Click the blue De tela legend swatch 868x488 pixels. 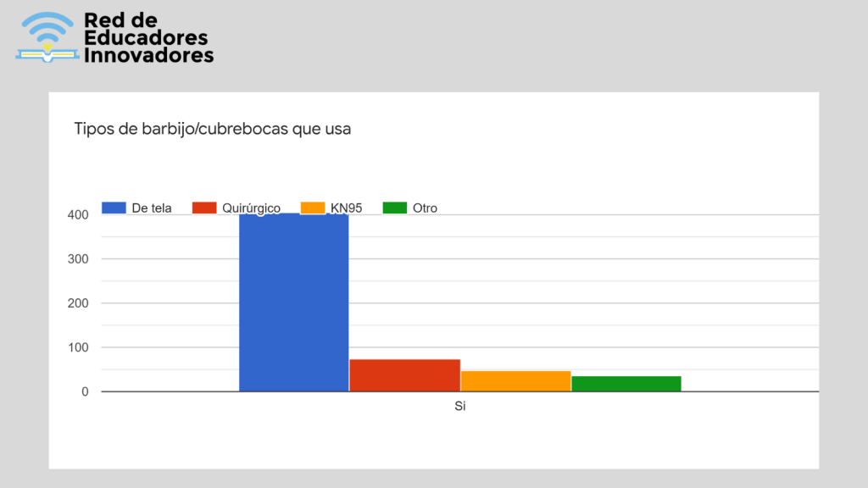(x=114, y=208)
